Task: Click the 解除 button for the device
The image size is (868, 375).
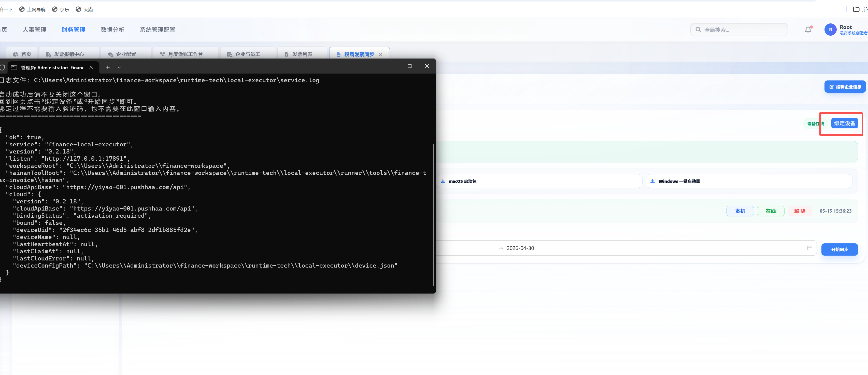Action: coord(800,211)
